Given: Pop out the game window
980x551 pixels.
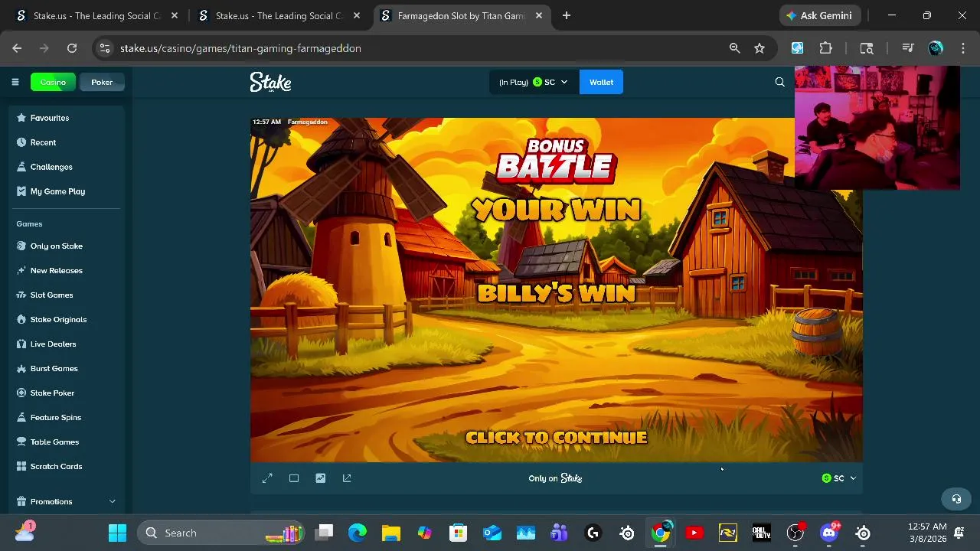Looking at the screenshot, I should point(347,478).
